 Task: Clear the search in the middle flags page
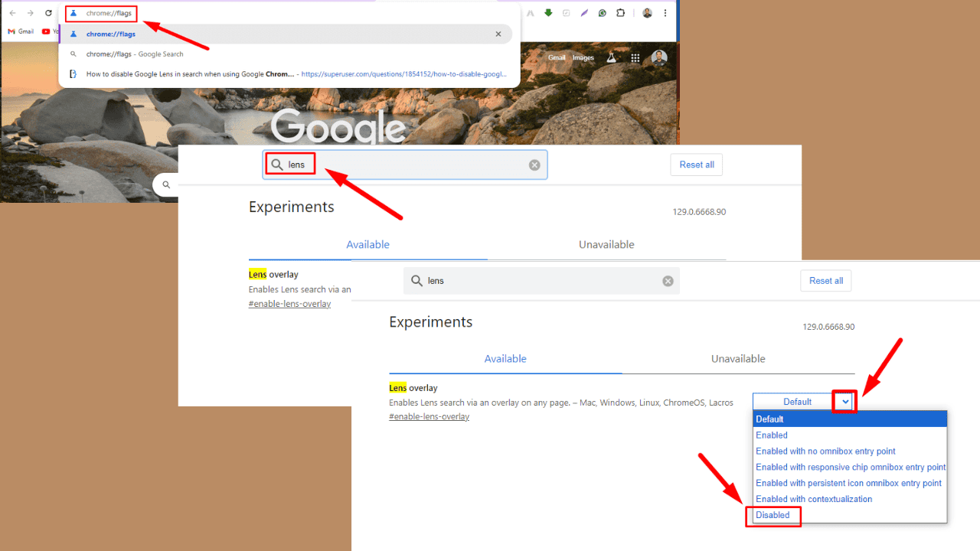pyautogui.click(x=534, y=165)
